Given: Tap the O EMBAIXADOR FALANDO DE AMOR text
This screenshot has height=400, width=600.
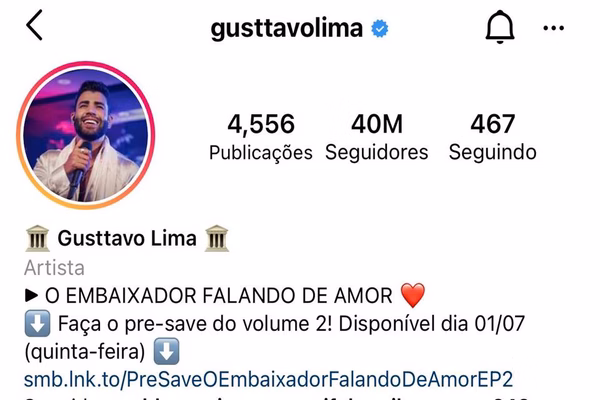Looking at the screenshot, I should point(218,296).
